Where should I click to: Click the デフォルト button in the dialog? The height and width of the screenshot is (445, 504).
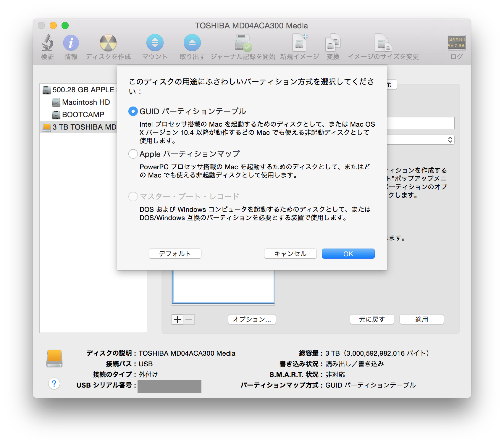coord(175,254)
